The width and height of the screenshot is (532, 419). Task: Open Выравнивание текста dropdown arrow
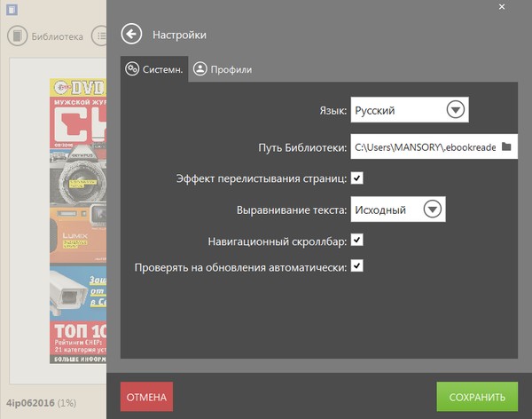[x=432, y=209]
